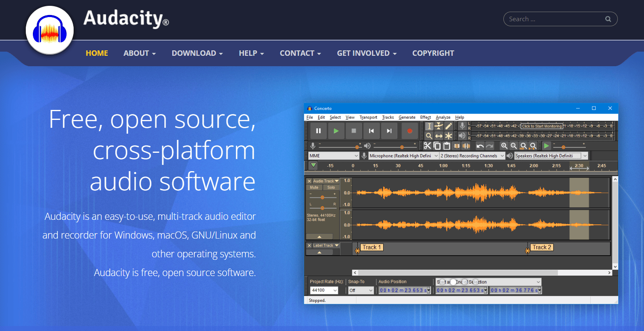Select the Time Shift (double arrow) tool
The width and height of the screenshot is (644, 331).
coord(439,136)
